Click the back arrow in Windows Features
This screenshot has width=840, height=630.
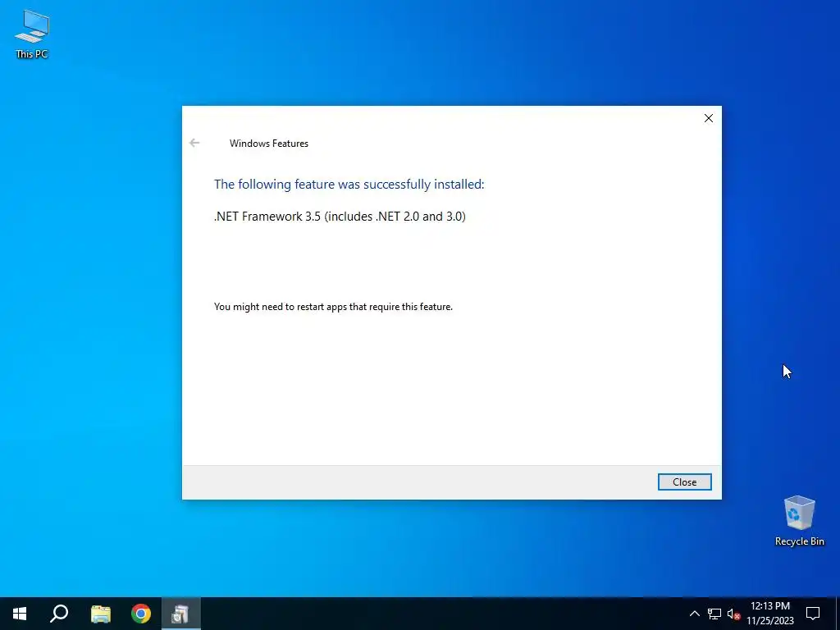point(194,143)
